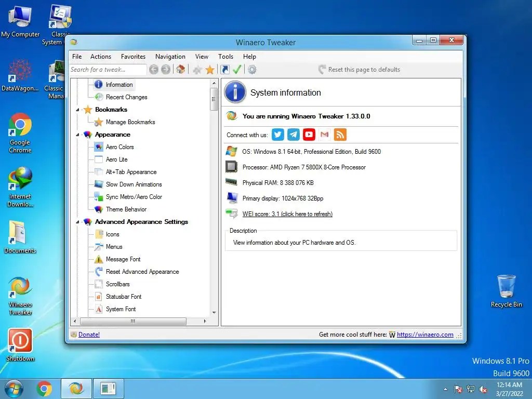
Task: Click the green checkmark toolbar icon
Action: 237,70
